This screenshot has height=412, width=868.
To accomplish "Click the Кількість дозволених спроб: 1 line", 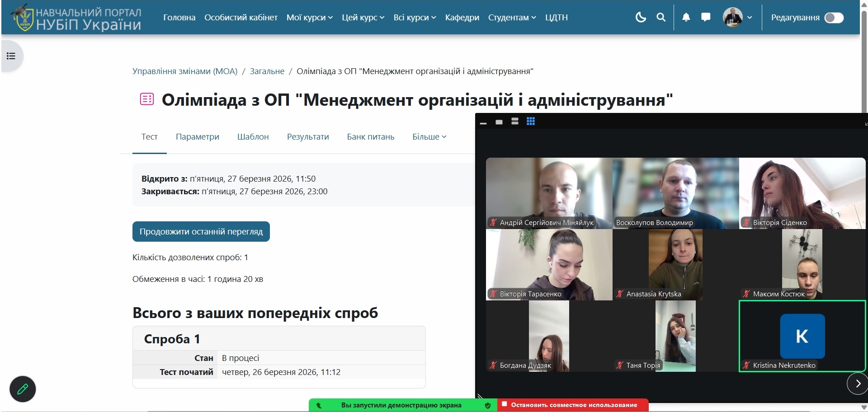I will 190,257.
